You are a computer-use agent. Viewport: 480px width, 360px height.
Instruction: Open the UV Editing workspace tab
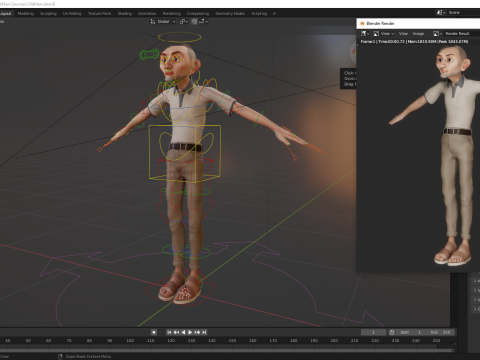coord(72,13)
